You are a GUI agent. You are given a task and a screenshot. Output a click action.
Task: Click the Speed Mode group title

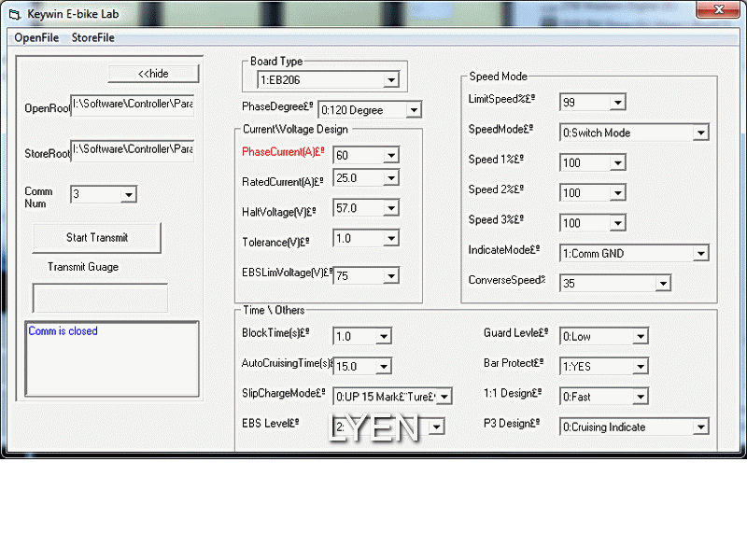coord(498,77)
